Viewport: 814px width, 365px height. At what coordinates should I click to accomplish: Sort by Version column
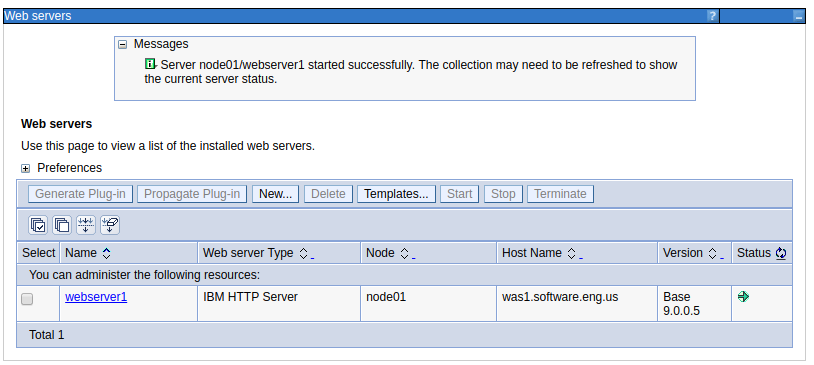click(x=713, y=253)
